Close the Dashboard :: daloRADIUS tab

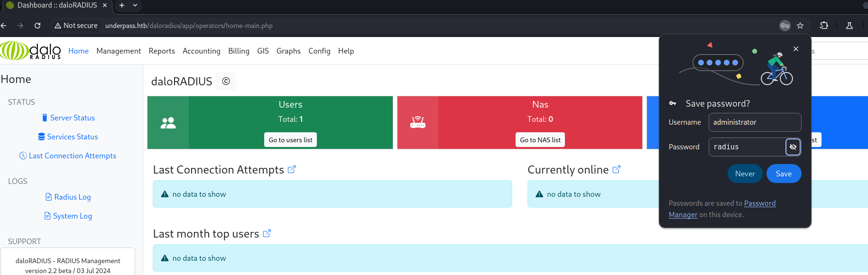105,5
